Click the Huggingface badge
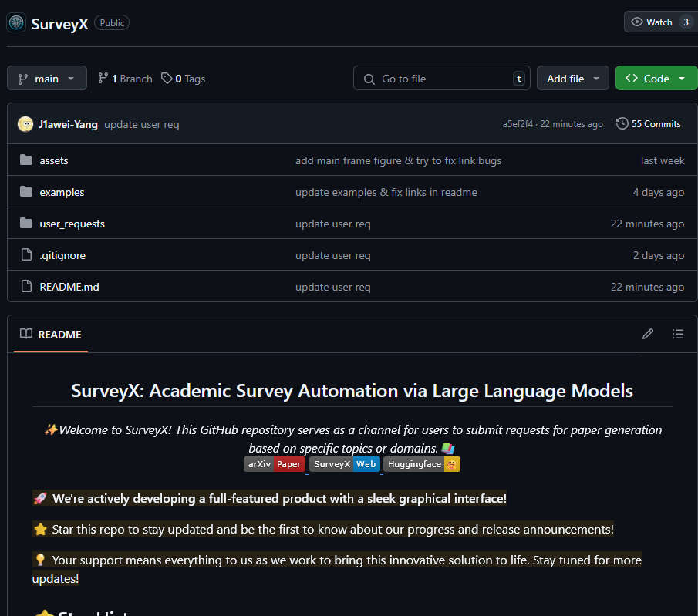This screenshot has height=616, width=698. [x=422, y=464]
